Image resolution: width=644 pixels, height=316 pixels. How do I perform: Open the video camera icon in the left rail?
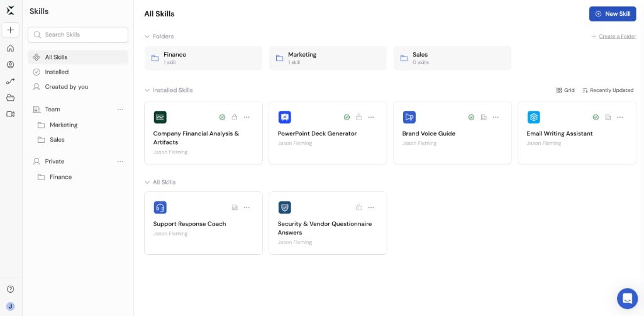pos(11,114)
